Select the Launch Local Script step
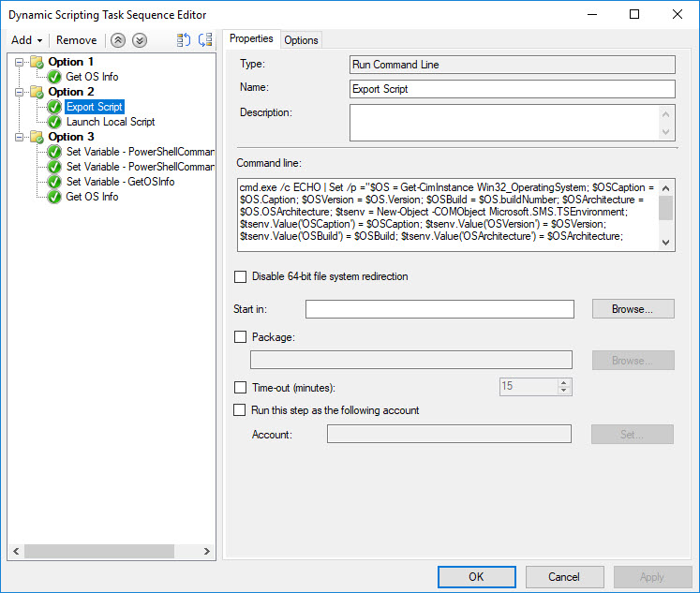 pos(111,122)
